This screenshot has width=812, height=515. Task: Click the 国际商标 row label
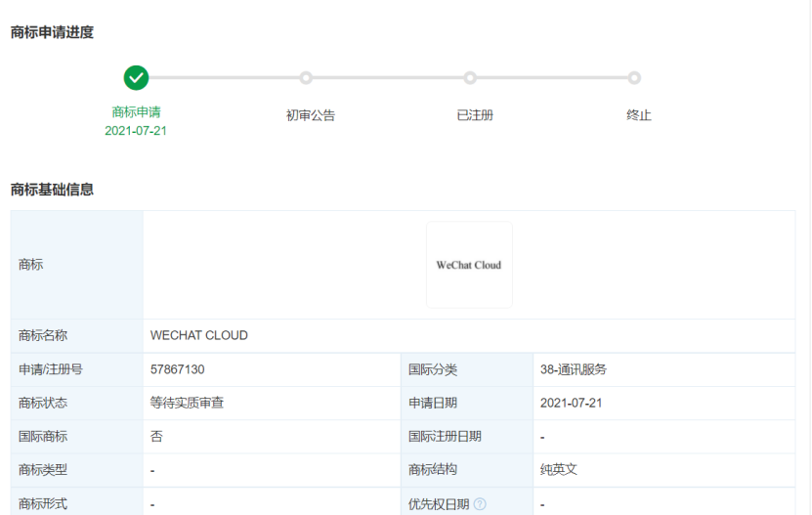43,436
